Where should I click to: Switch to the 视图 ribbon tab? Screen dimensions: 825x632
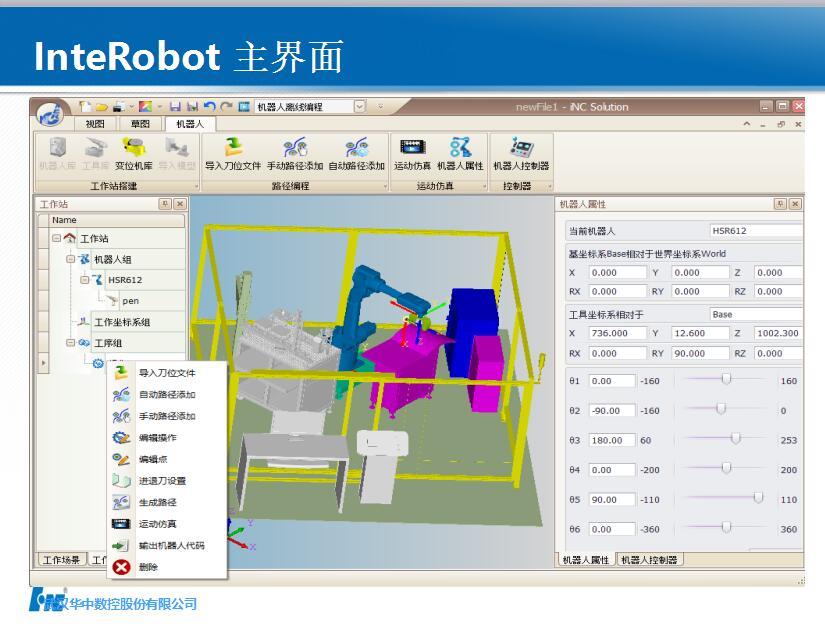click(x=95, y=124)
